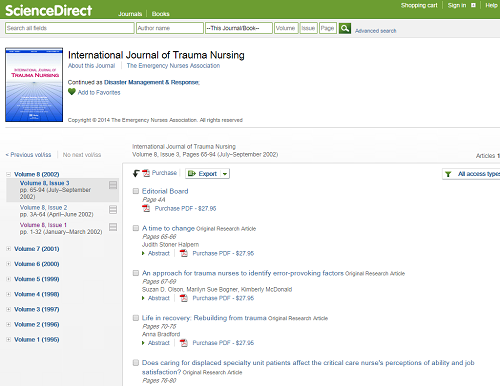Click the green heart Add to Favorites icon
This screenshot has height=386, width=500.
(x=72, y=92)
